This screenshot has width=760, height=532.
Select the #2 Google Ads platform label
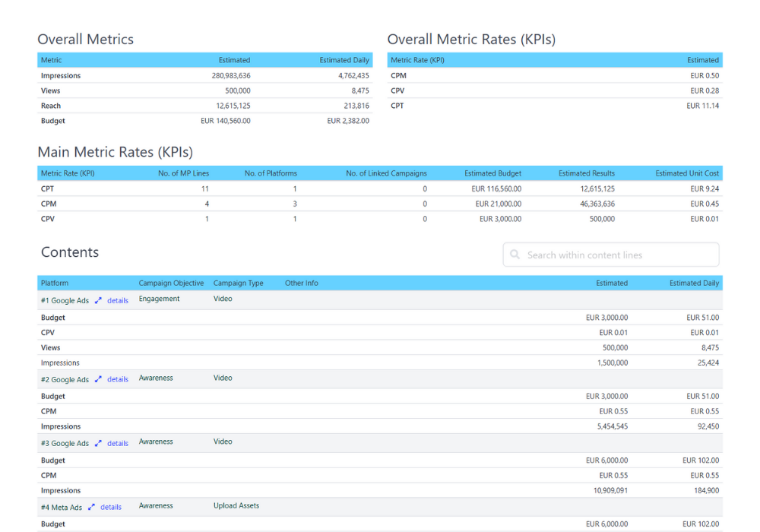pos(65,379)
